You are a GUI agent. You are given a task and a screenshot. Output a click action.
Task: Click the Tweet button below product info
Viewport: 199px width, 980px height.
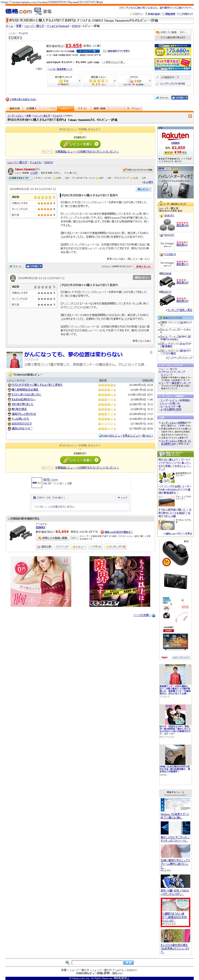pyautogui.click(x=162, y=98)
